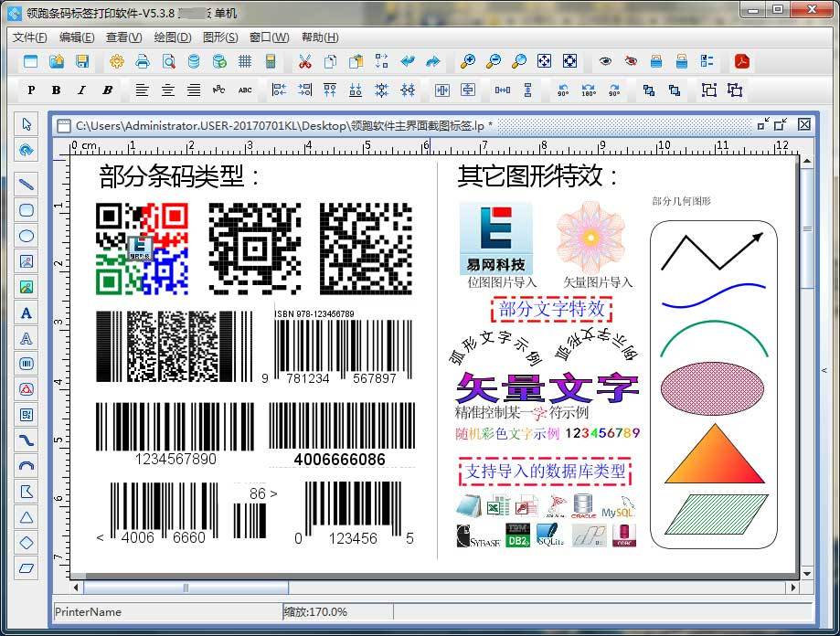The height and width of the screenshot is (636, 840).
Task: Select the QR code tool in toolbox
Action: pyautogui.click(x=27, y=414)
